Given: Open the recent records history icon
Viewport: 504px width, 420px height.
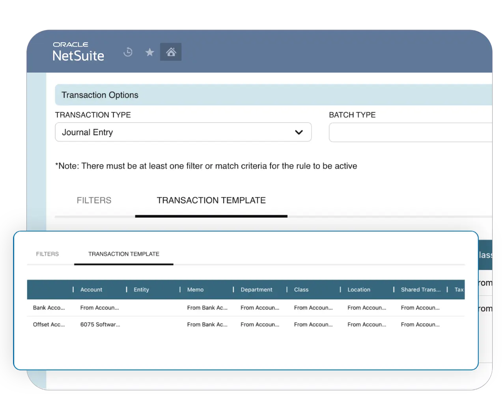Looking at the screenshot, I should click(128, 52).
